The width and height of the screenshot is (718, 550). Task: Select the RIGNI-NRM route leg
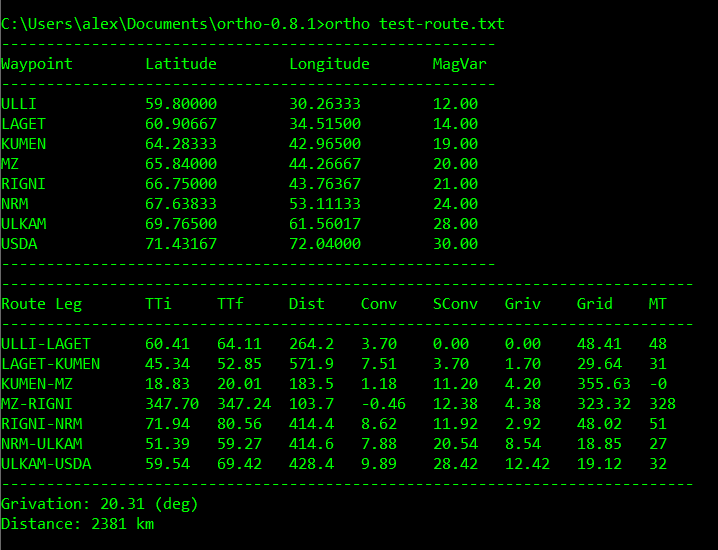[x=42, y=424]
